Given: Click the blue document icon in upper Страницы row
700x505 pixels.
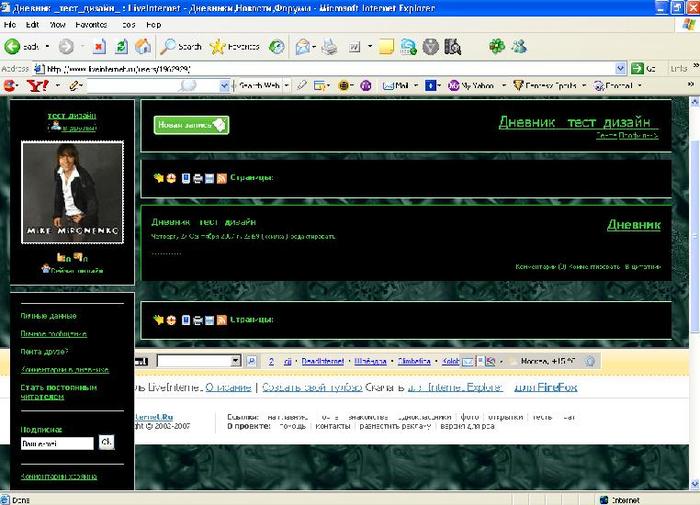Looking at the screenshot, I should tap(186, 178).
